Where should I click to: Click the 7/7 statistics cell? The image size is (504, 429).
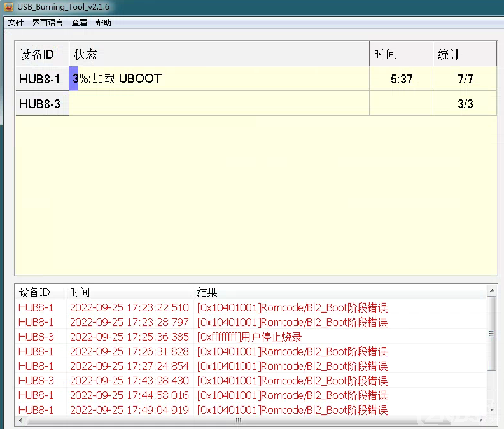point(465,79)
